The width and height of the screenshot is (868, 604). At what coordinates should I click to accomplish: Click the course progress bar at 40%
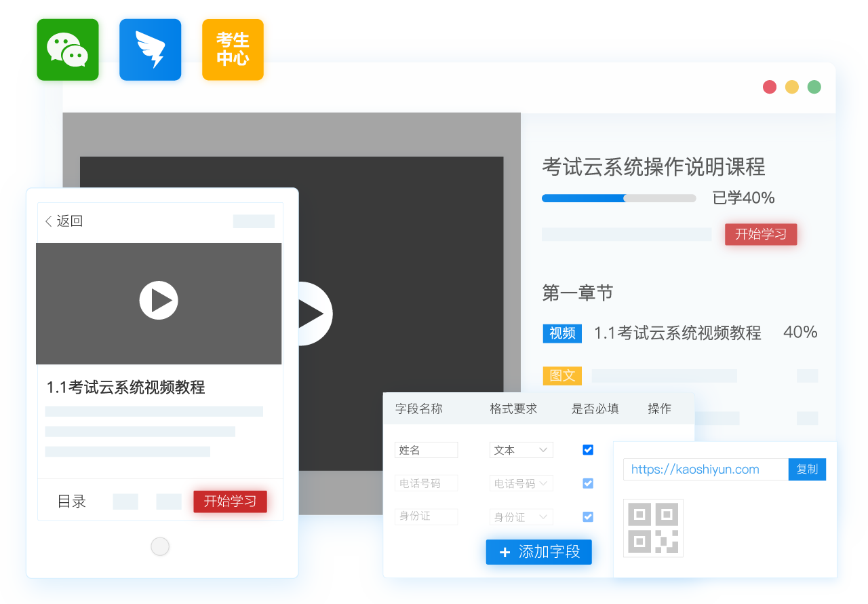(x=618, y=198)
